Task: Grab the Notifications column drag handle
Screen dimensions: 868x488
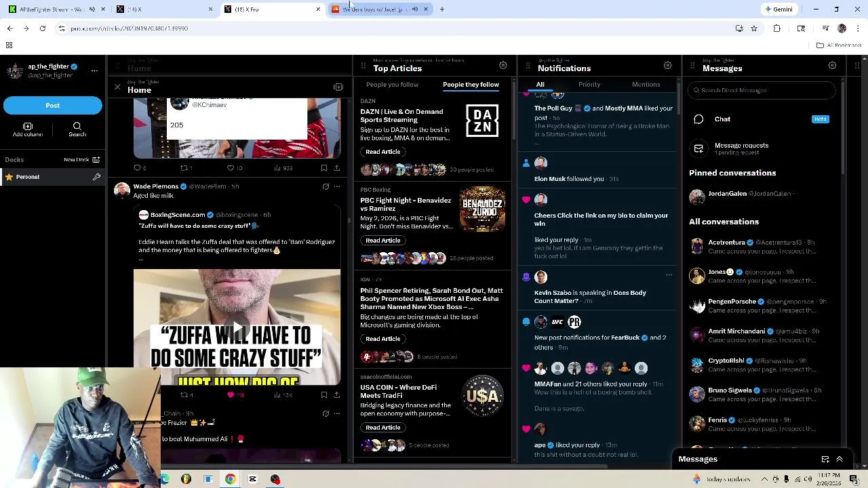Action: tap(528, 66)
